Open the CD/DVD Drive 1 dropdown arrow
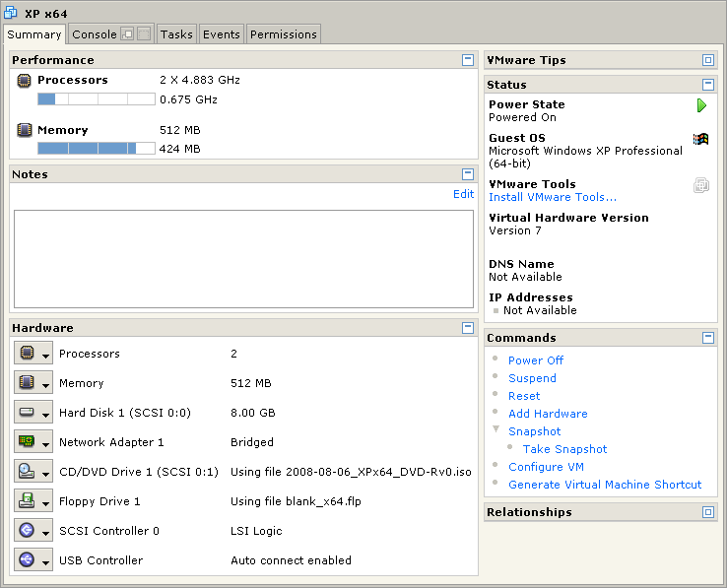 click(x=45, y=475)
